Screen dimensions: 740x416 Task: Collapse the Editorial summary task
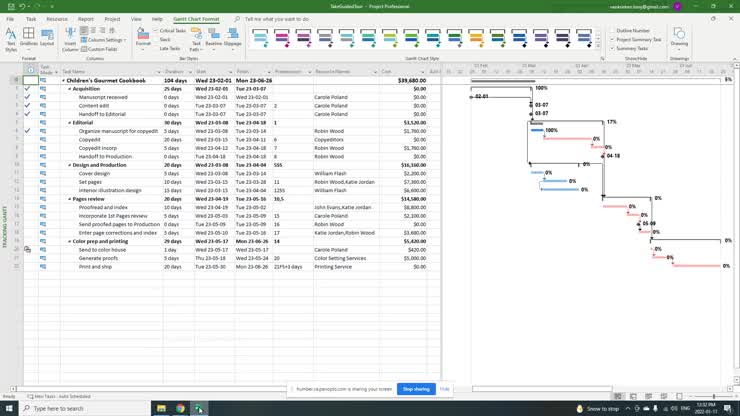[x=68, y=123]
